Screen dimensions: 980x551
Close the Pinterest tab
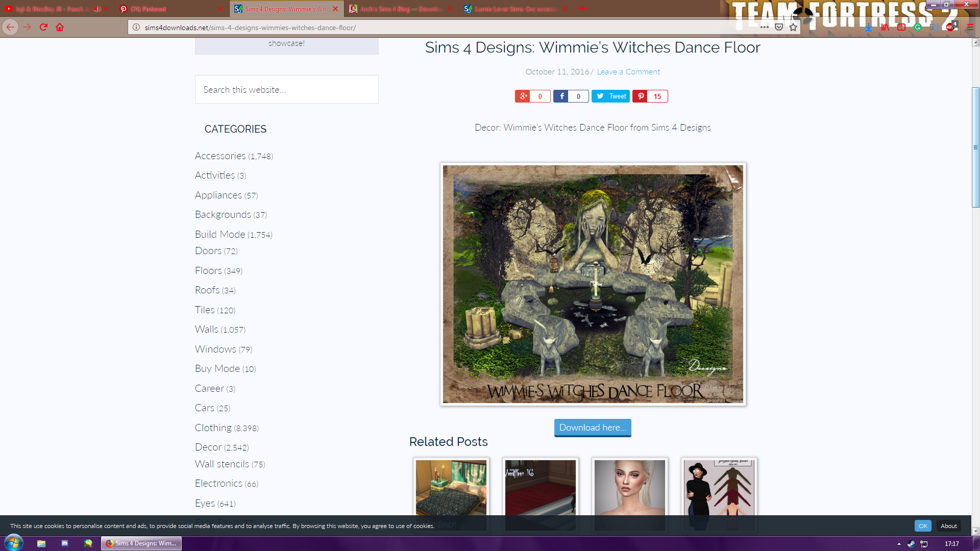pos(220,9)
